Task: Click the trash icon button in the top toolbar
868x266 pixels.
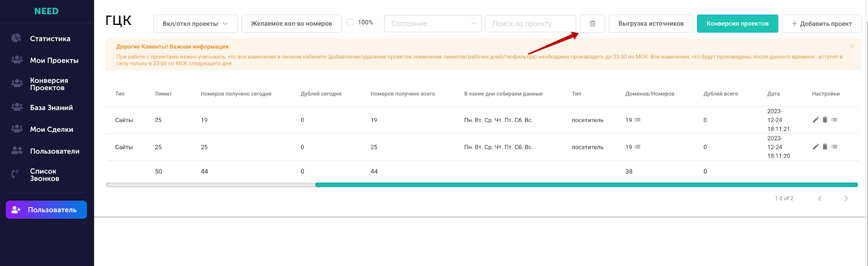Action: tap(592, 24)
